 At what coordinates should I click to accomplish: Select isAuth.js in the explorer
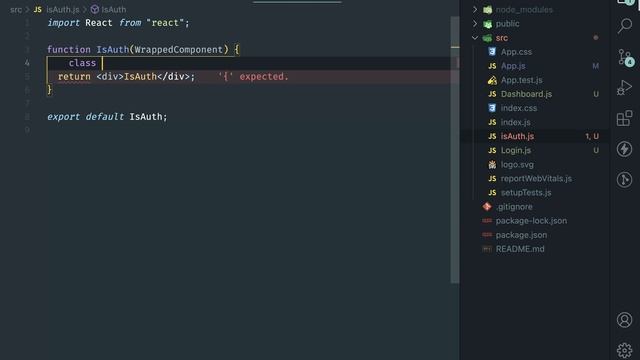[517, 136]
